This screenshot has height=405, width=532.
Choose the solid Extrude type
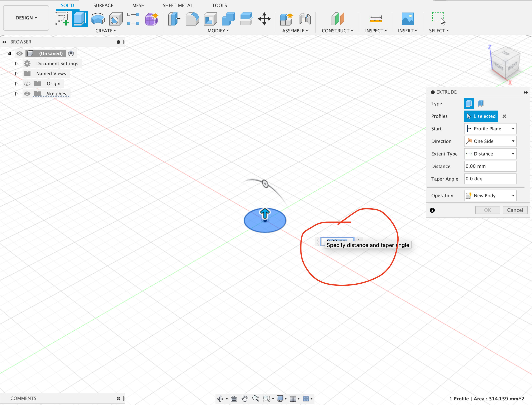tap(469, 104)
